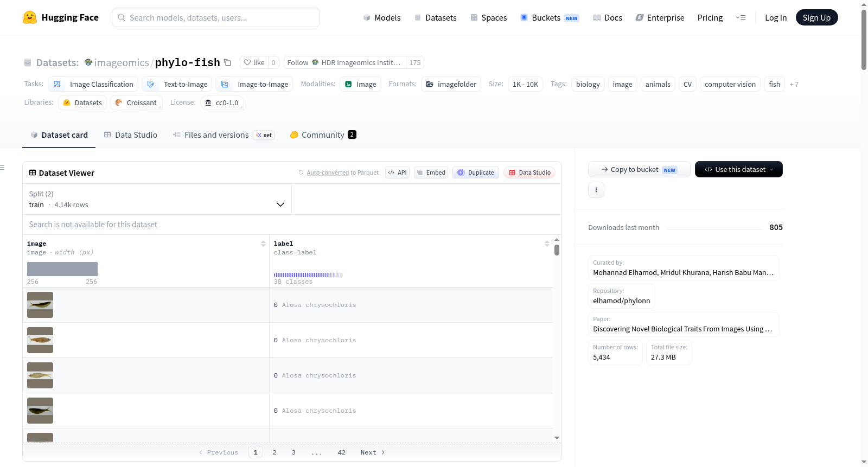This screenshot has height=467, width=868.
Task: Copy dataset name with the copy icon
Action: (228, 62)
